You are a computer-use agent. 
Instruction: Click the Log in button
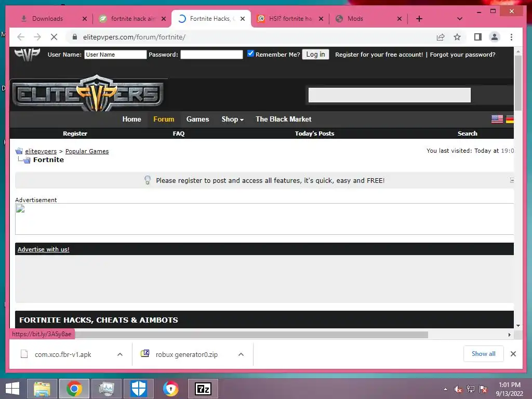(x=315, y=54)
